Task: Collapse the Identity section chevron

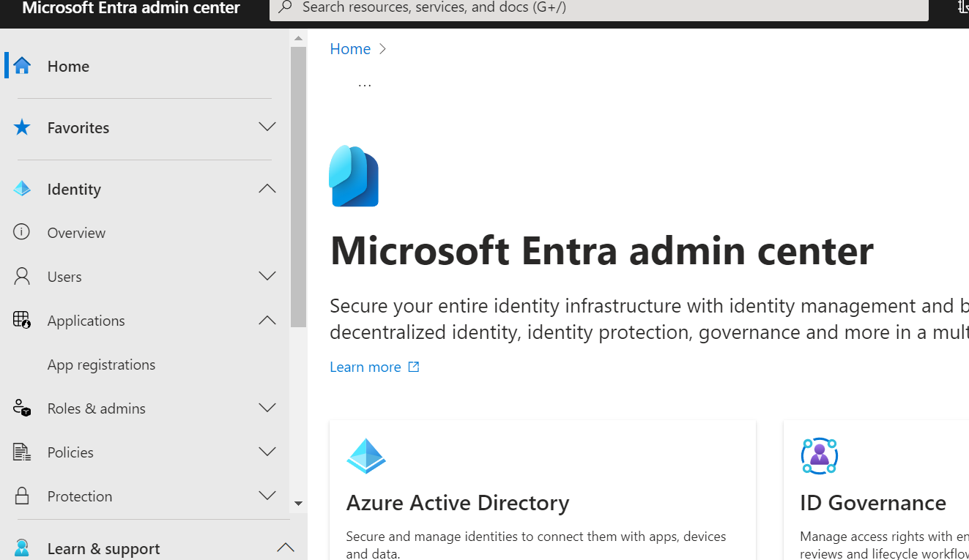Action: coord(267,189)
